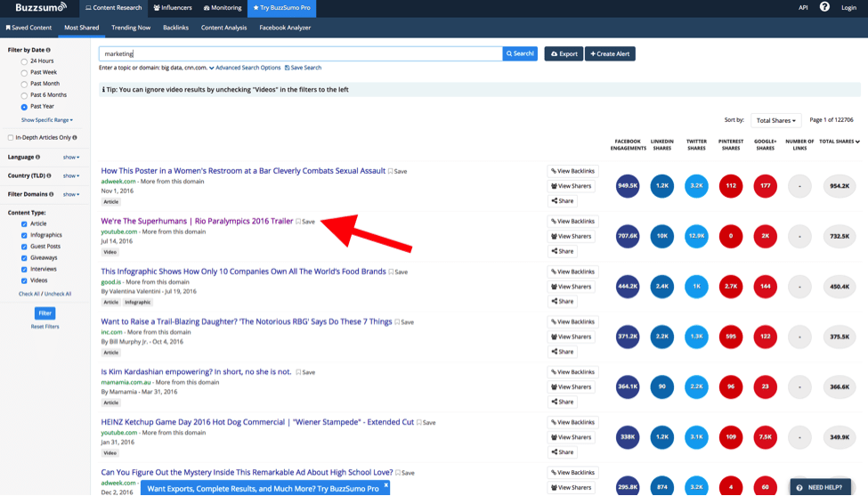Apply the blue Filter button
Viewport: 868px width, 496px height.
(45, 313)
